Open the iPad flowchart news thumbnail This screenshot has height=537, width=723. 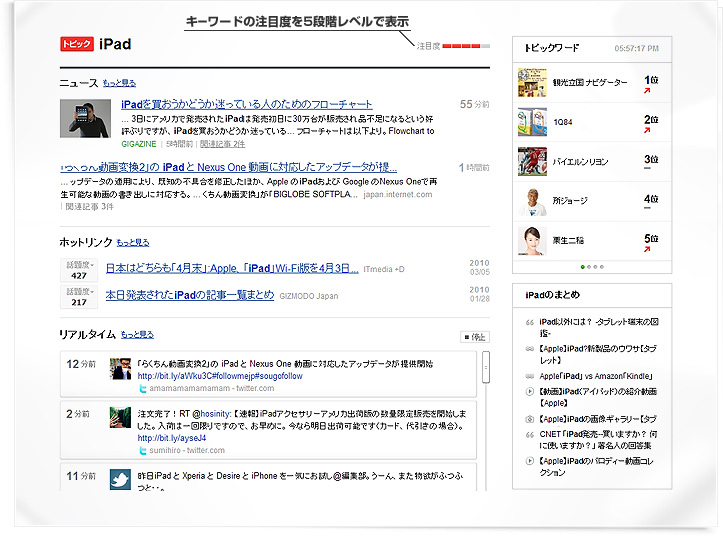85,118
